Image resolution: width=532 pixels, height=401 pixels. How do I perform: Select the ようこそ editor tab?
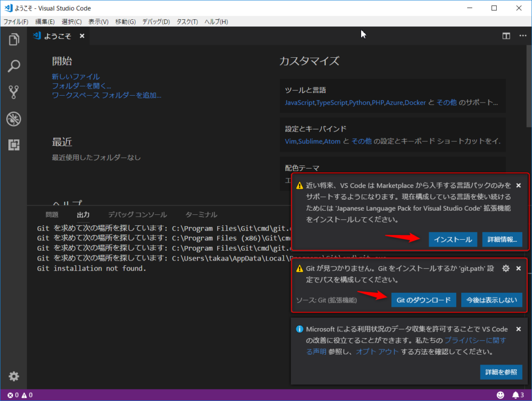click(x=58, y=36)
